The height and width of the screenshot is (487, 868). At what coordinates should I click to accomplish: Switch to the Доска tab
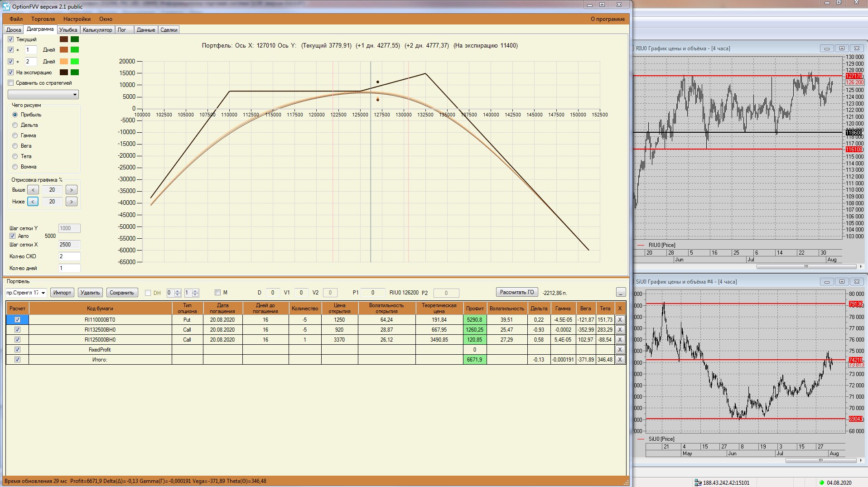(14, 30)
